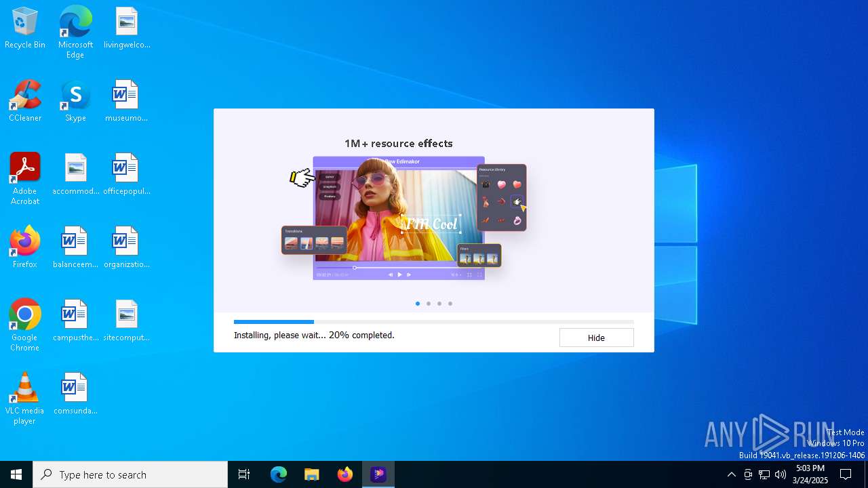Hide the installer window with Hide button
868x488 pixels.
click(596, 338)
